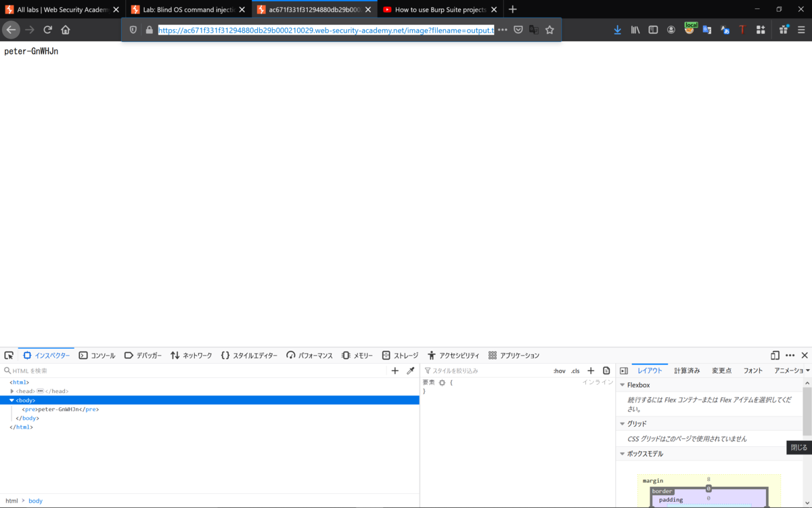
Task: Switch to the 変更点 side tab
Action: [x=721, y=371]
